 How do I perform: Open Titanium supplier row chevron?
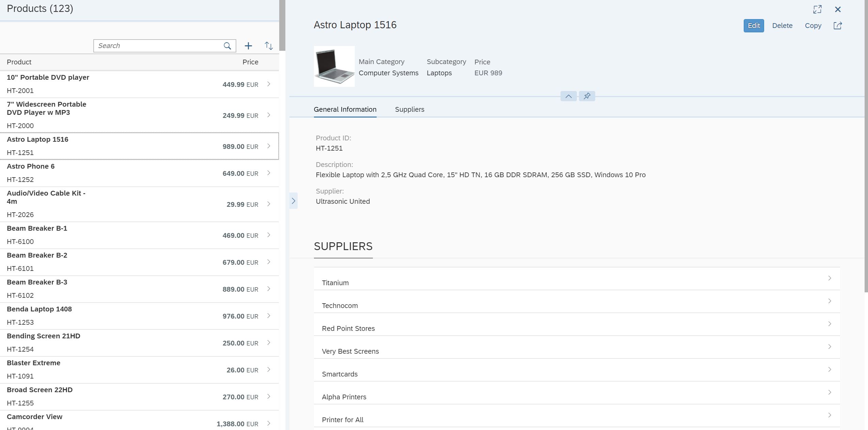pos(830,278)
